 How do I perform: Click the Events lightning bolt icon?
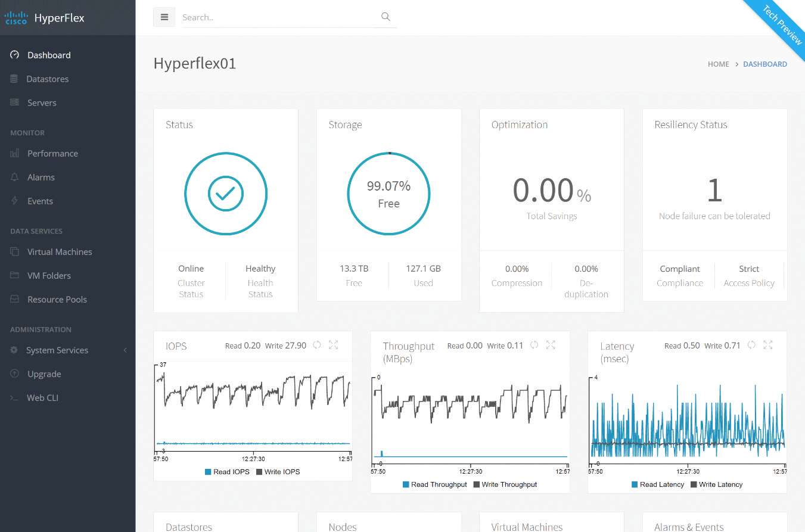click(x=15, y=201)
